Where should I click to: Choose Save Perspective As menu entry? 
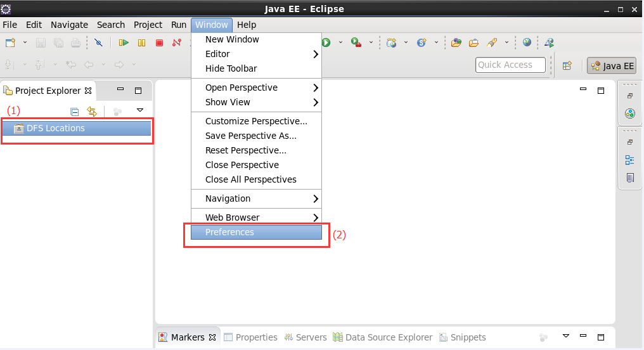click(x=256, y=136)
